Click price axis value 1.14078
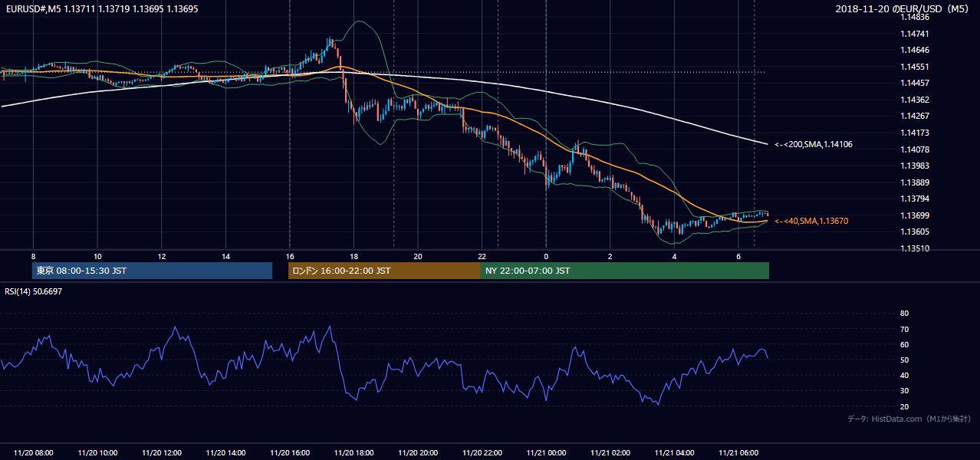Screen dimensions: 980x460 913,149
